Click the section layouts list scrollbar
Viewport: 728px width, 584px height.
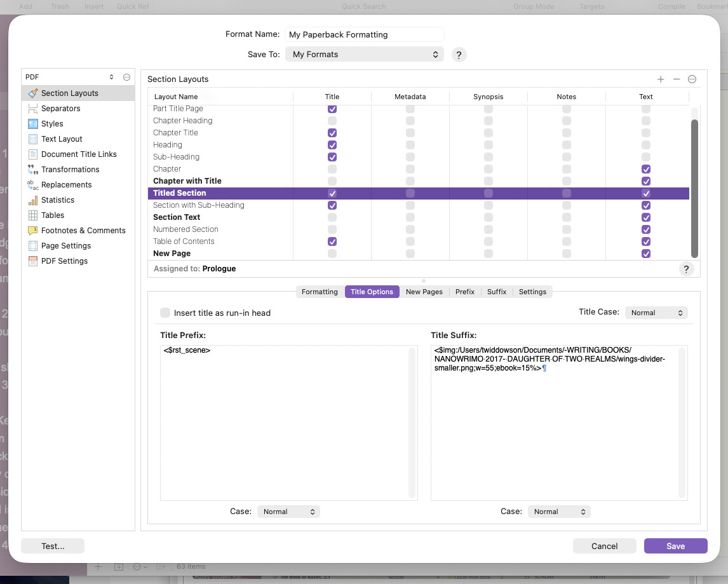click(694, 187)
